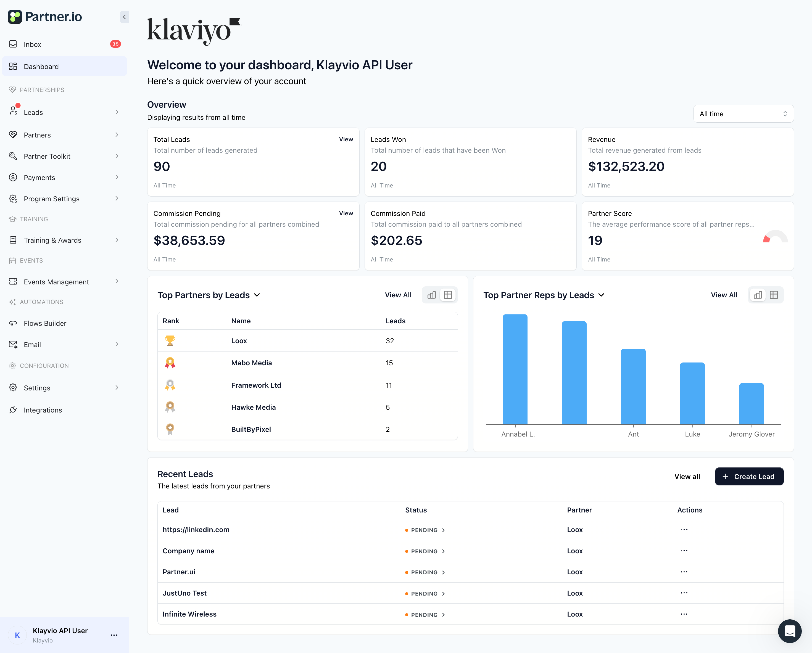Click the Create Lead button
The width and height of the screenshot is (812, 653).
[749, 476]
